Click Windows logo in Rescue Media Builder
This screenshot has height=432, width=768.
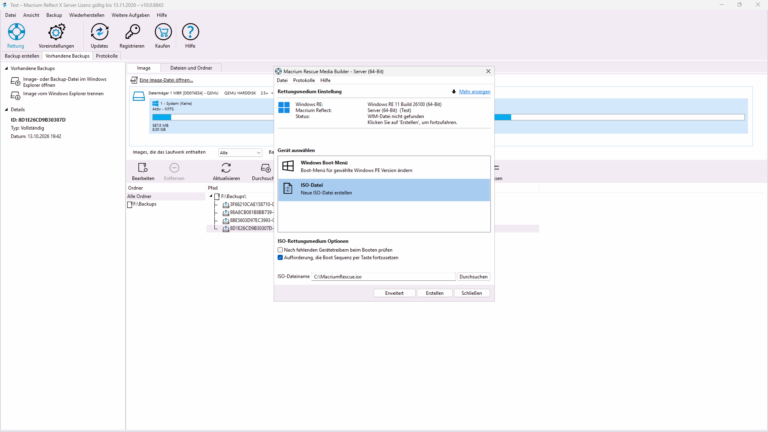[x=284, y=108]
